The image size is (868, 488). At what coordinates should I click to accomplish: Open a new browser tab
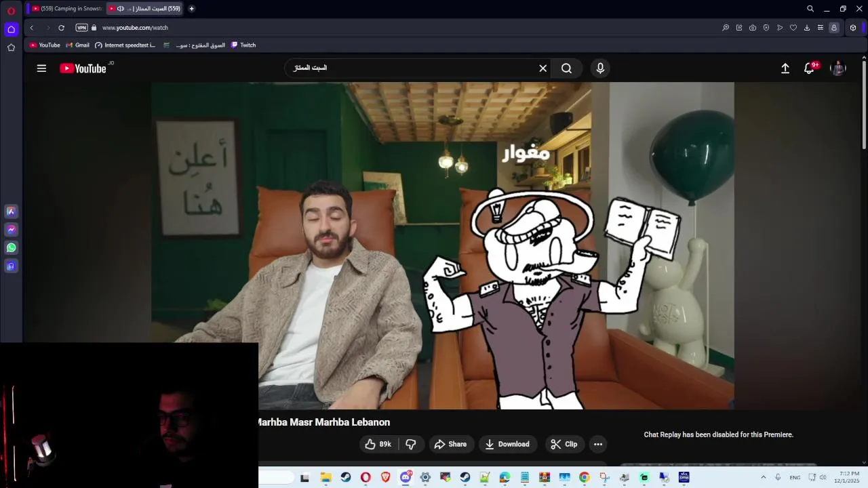coord(191,9)
